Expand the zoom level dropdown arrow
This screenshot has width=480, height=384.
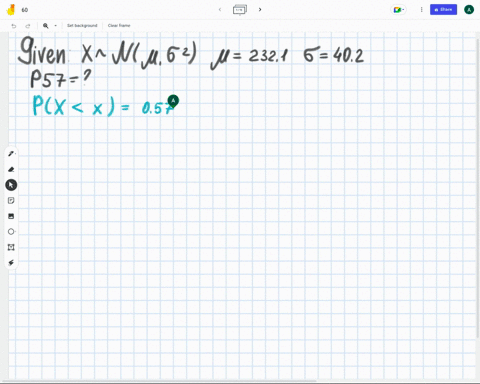55,26
